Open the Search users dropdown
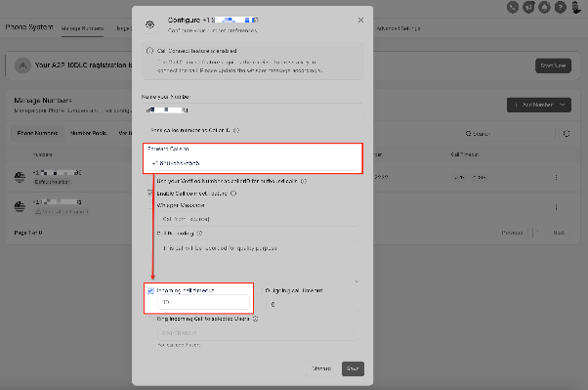 tap(257, 332)
